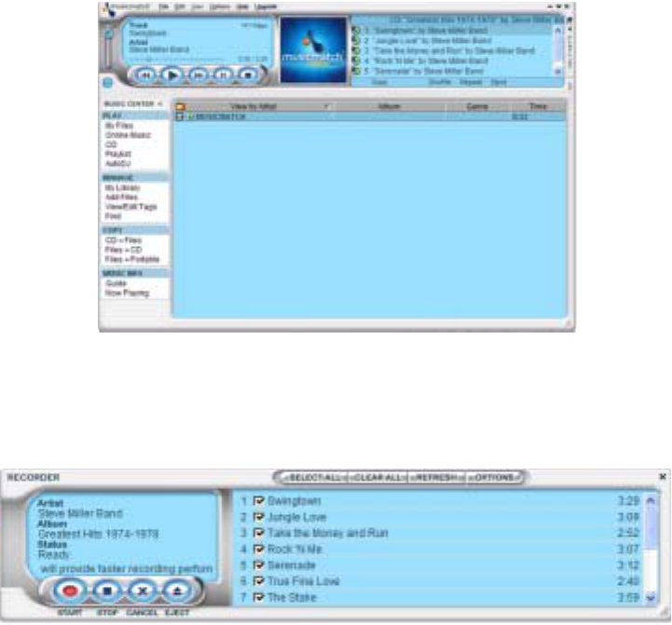Uncheck track 6 True Fine Love in Recorder
The image size is (672, 625).
258,581
